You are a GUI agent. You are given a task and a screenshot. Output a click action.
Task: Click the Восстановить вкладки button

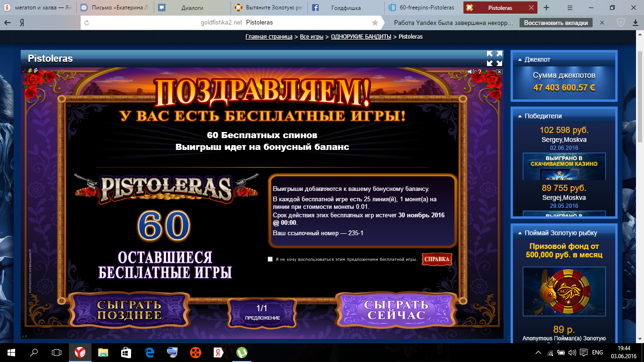point(556,23)
